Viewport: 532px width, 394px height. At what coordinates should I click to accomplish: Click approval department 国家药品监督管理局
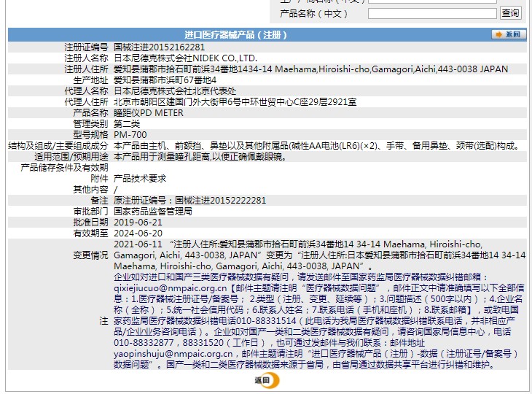153,212
